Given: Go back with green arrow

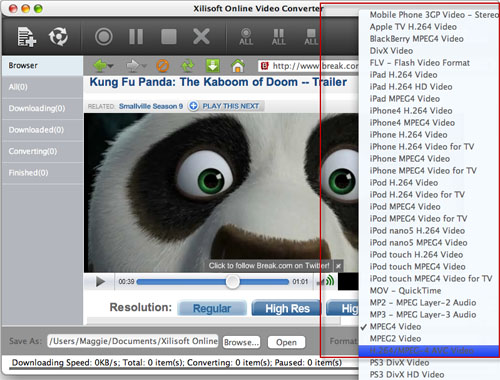Looking at the screenshot, I should 100,66.
